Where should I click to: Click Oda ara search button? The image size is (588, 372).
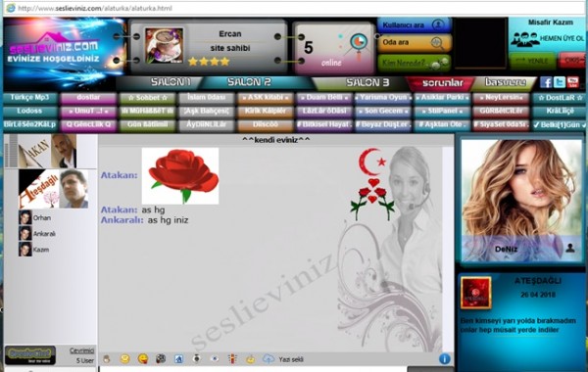pos(414,43)
